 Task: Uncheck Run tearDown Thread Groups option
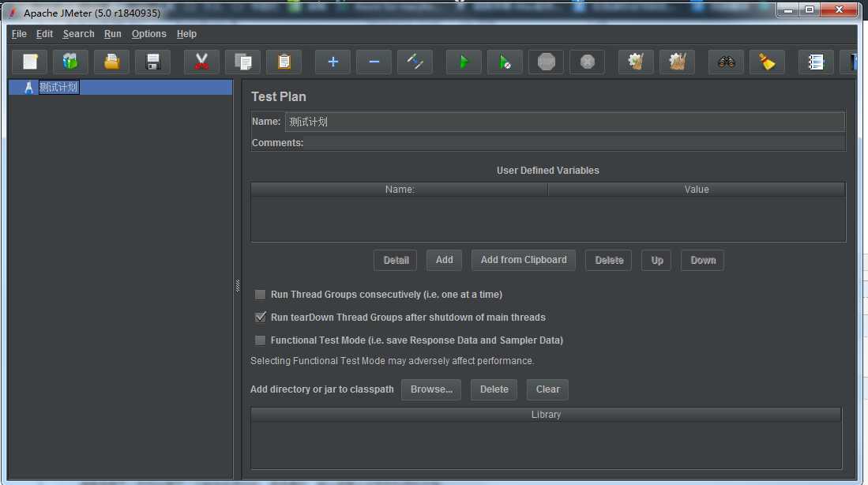click(x=260, y=318)
